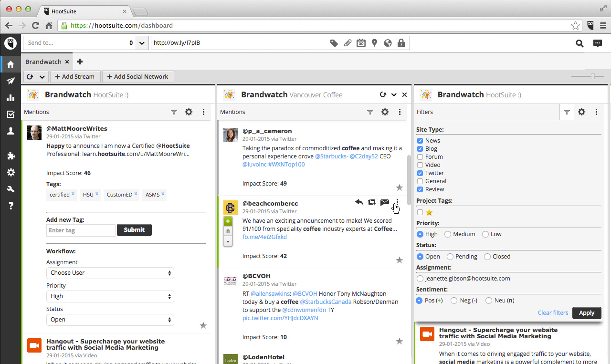Open the Streams home icon in sidebar
The width and height of the screenshot is (611, 364).
pos(11,64)
